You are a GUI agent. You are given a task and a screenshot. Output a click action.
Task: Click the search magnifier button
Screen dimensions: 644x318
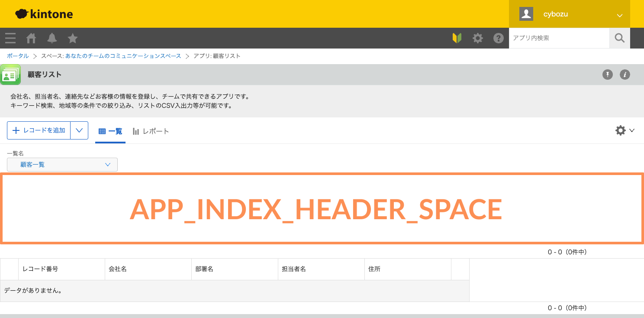pyautogui.click(x=620, y=38)
